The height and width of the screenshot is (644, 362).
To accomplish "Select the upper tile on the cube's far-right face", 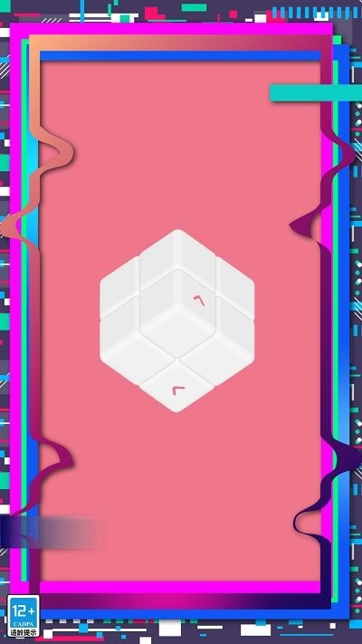I will pos(235,285).
